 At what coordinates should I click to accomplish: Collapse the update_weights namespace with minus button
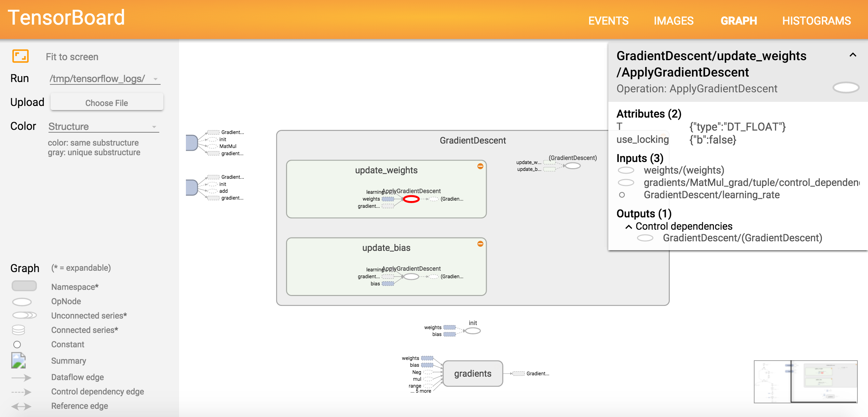coord(480,166)
